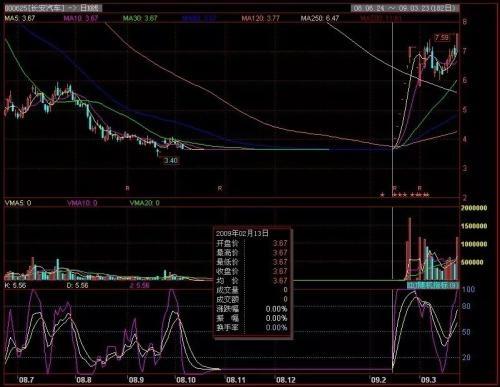Screen dimensions: 500x387
Task: Click the 涨跌幅 0.00% row in tooltip
Action: (252, 309)
